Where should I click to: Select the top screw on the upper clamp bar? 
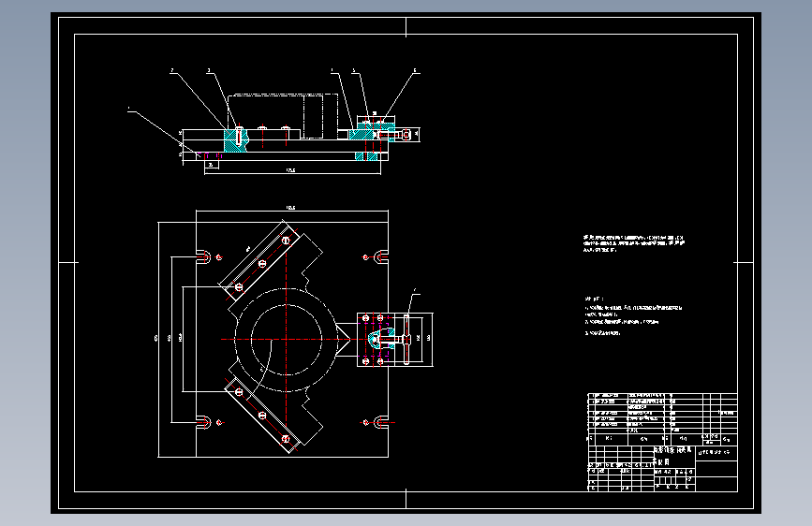[286, 241]
